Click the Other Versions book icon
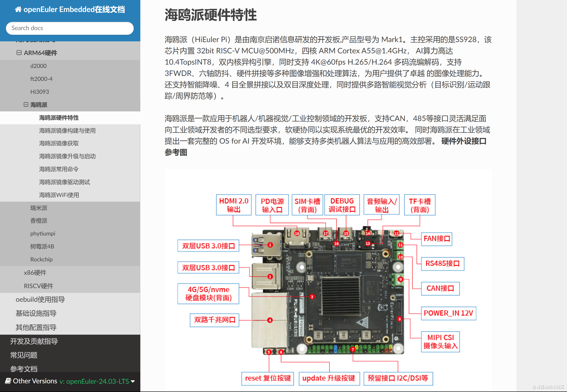This screenshot has height=392, width=567. tap(8, 381)
